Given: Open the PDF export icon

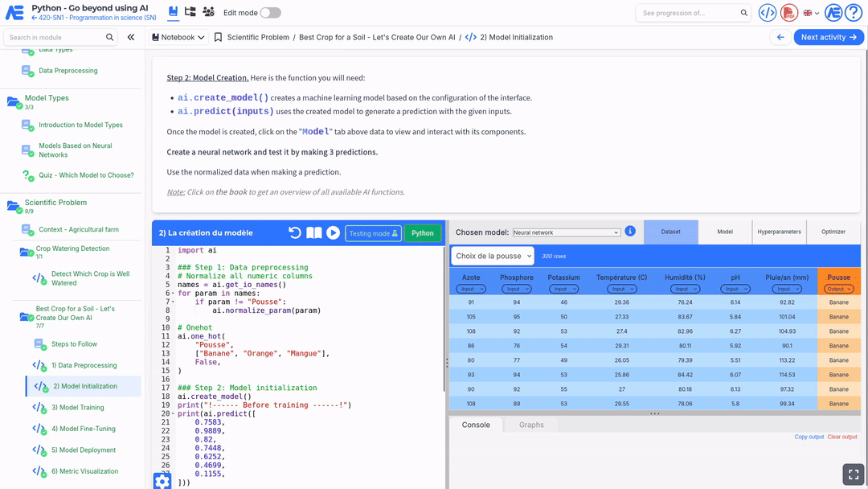Looking at the screenshot, I should [789, 13].
